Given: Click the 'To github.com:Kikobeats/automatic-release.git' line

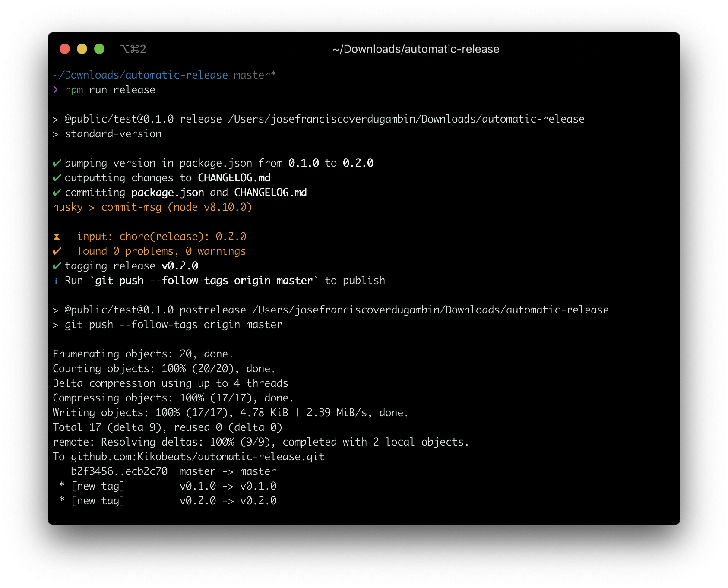Looking at the screenshot, I should tap(189, 457).
